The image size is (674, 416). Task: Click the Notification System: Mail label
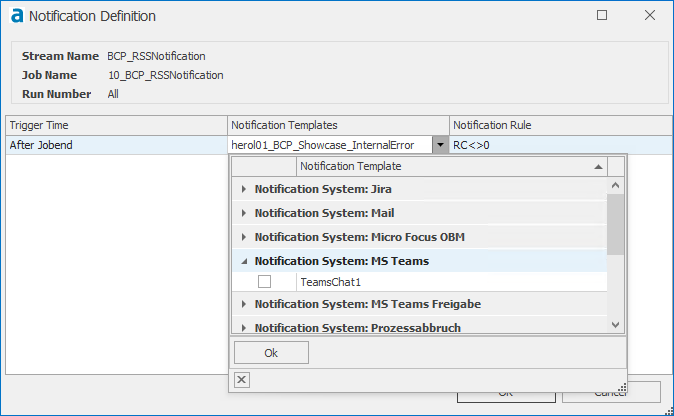click(x=325, y=213)
